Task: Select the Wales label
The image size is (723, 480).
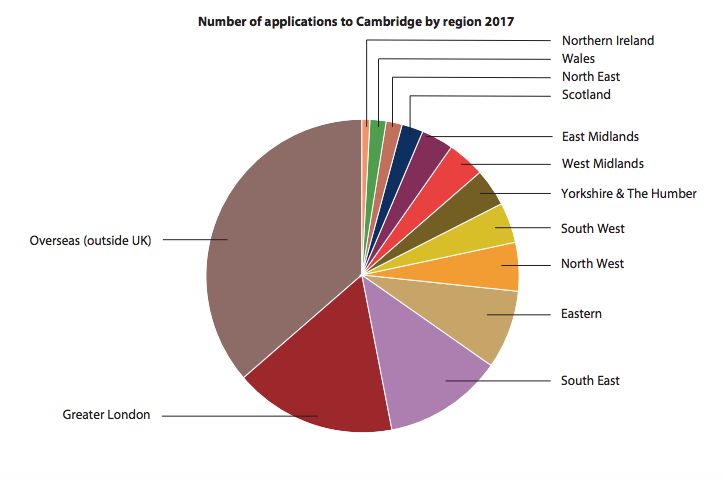Action: click(x=578, y=59)
